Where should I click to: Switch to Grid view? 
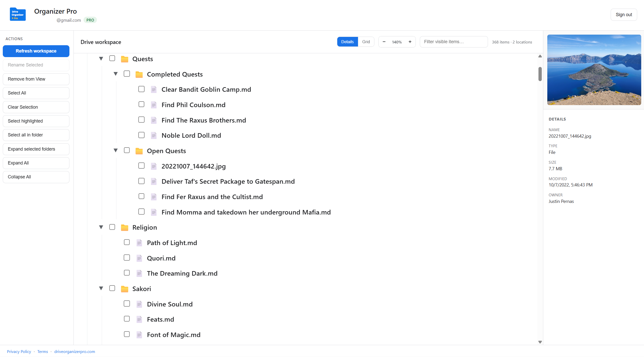366,42
